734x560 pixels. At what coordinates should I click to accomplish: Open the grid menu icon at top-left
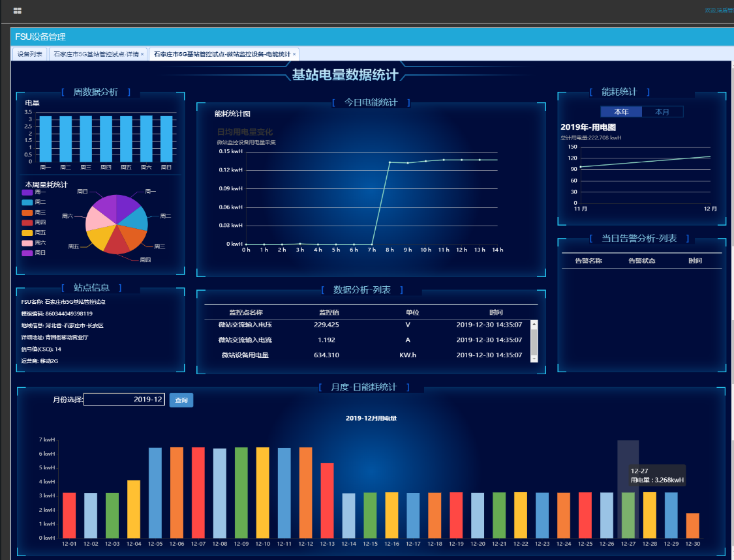(x=18, y=10)
